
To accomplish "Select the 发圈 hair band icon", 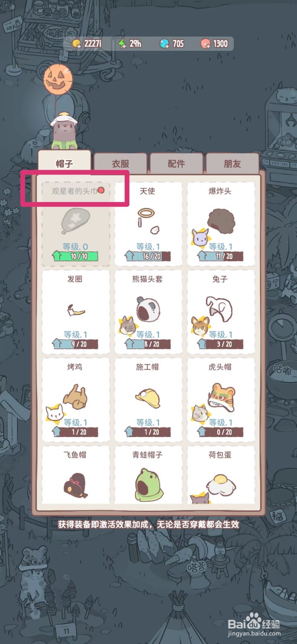I will click(75, 311).
